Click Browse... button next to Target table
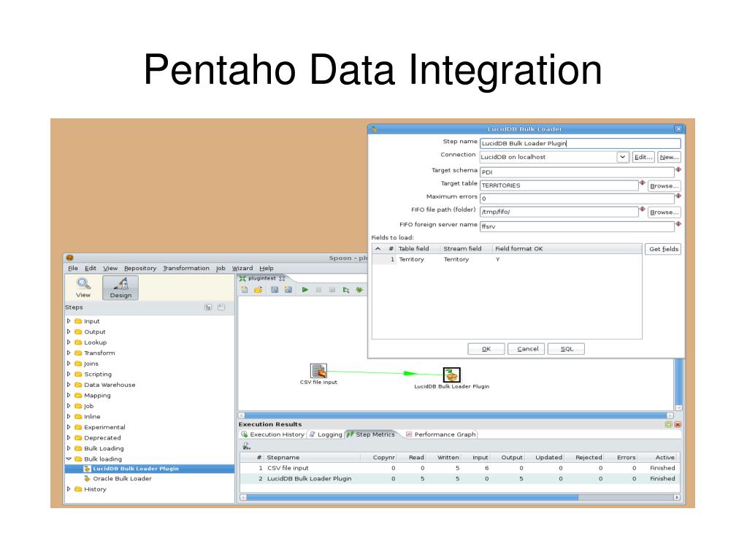This screenshot has height=560, width=747. tap(664, 185)
